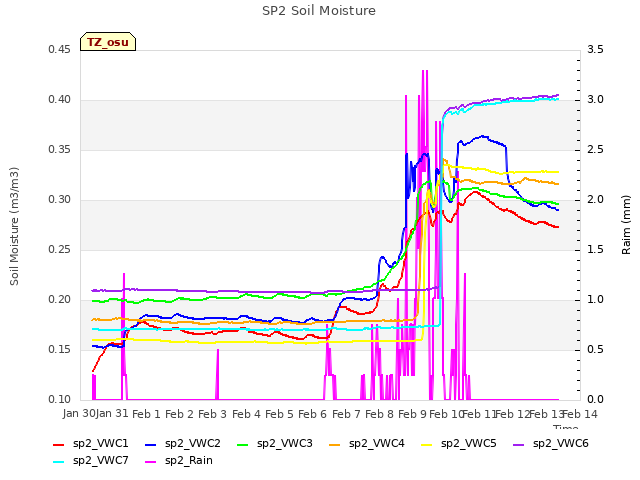Click the 0.10 left axis value

60,400
